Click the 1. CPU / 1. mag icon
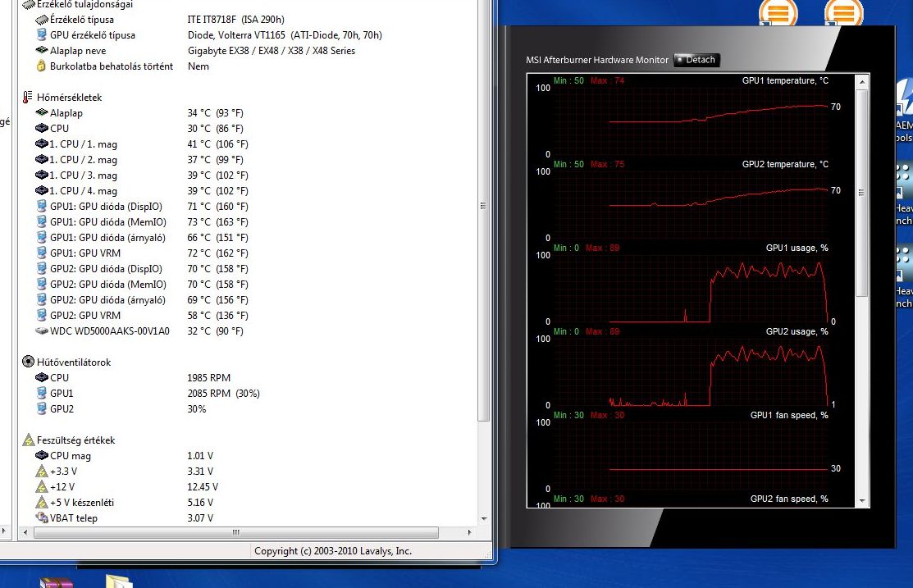This screenshot has height=588, width=913. (41, 144)
